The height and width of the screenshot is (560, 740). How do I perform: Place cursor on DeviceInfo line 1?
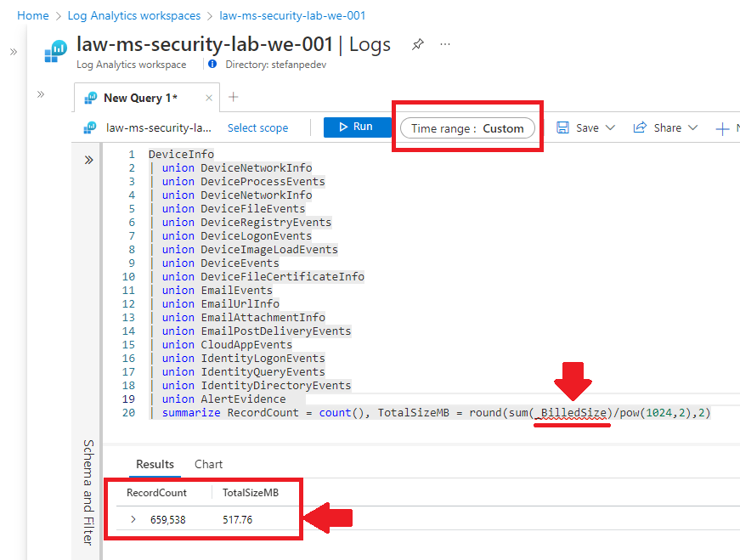[181, 155]
